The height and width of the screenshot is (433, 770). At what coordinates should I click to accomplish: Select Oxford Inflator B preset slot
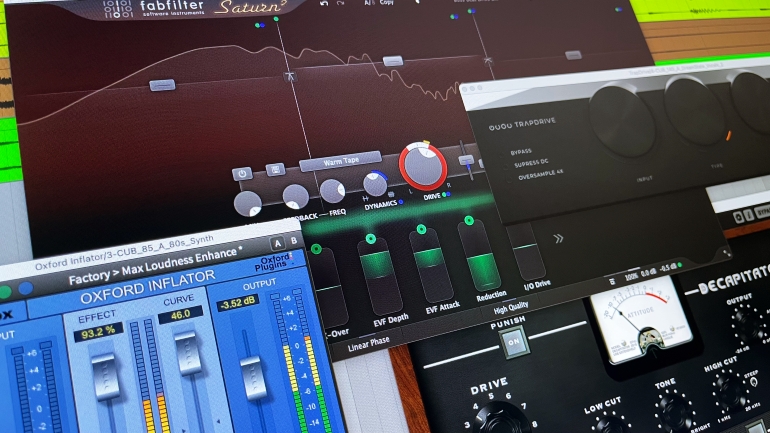point(294,241)
